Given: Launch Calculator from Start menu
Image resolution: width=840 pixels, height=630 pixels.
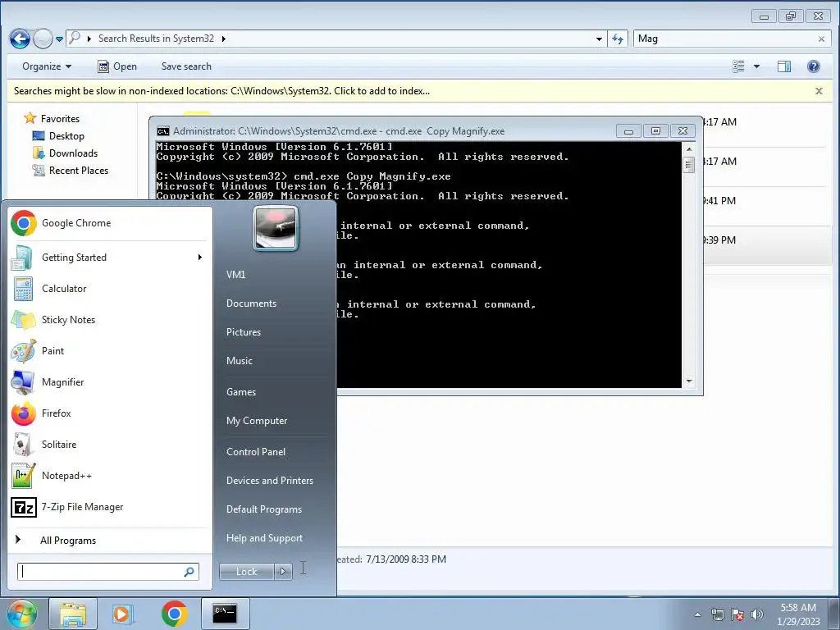Looking at the screenshot, I should click(110, 288).
